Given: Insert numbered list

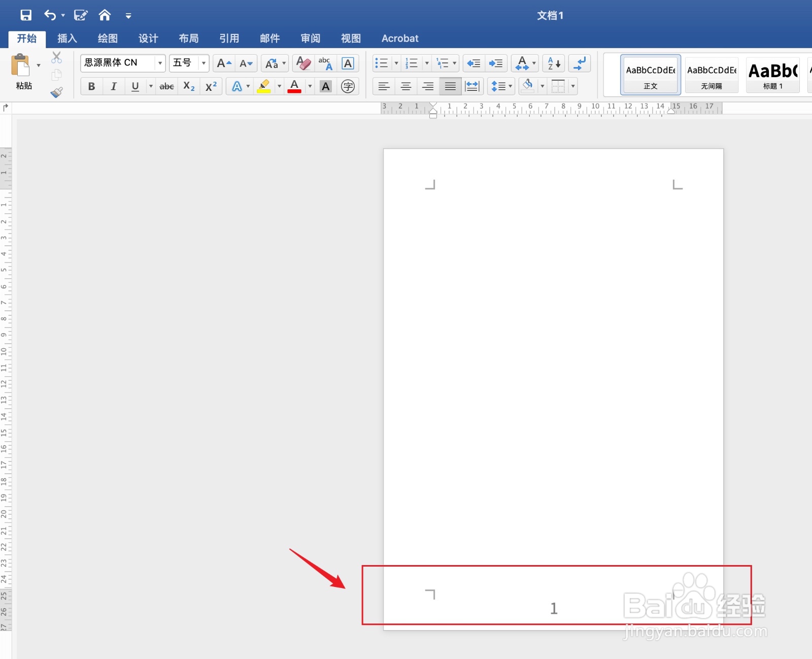Looking at the screenshot, I should tap(412, 63).
